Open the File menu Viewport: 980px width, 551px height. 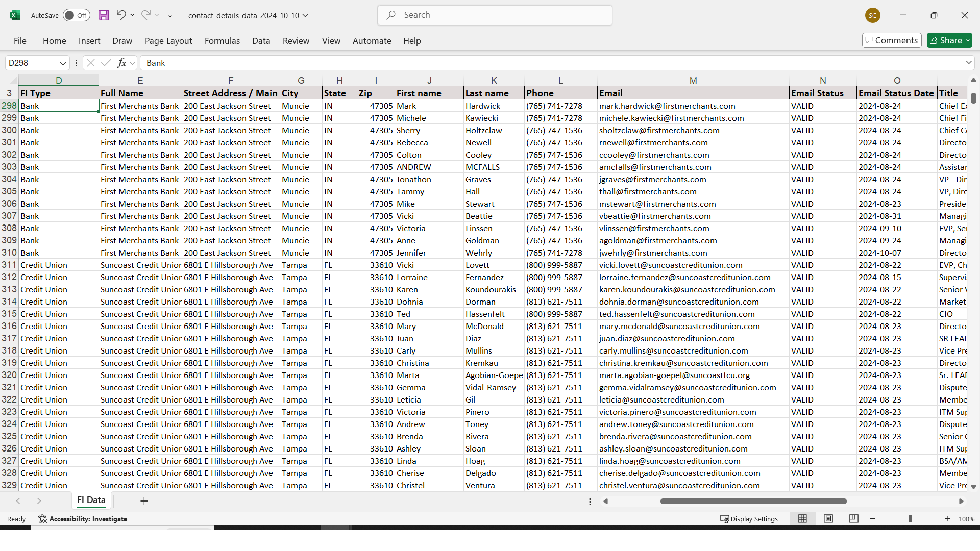[x=20, y=41]
